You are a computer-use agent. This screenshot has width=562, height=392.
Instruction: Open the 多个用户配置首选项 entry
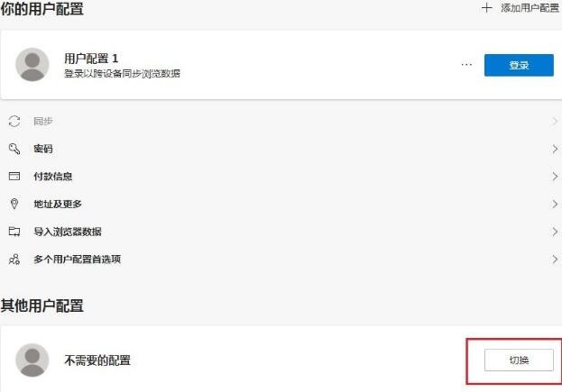tap(281, 259)
